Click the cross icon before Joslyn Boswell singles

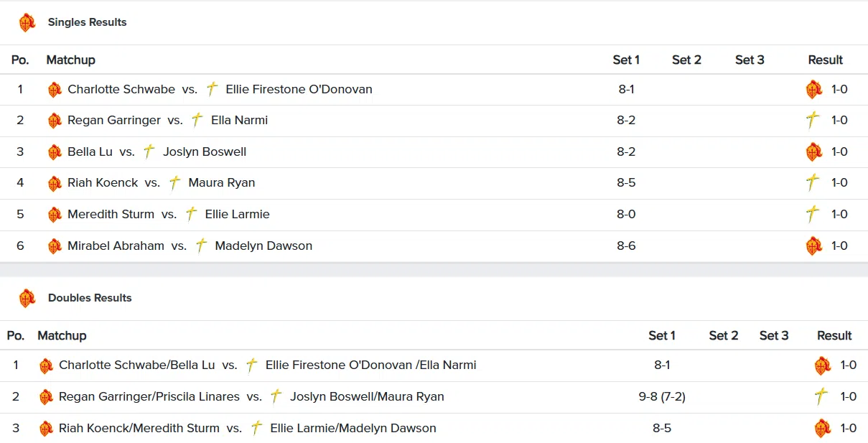click(x=149, y=151)
